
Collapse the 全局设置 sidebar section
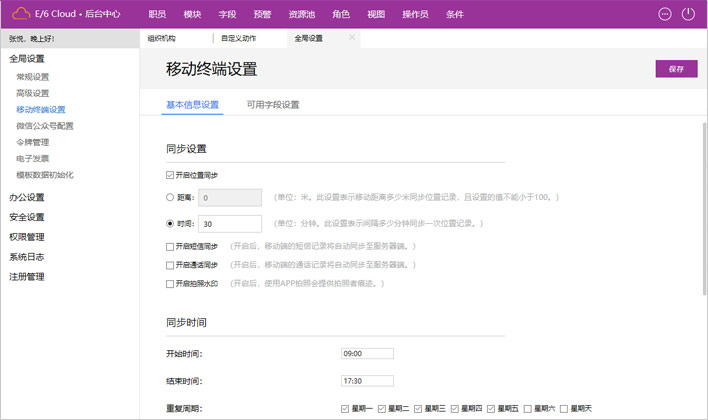(27, 59)
